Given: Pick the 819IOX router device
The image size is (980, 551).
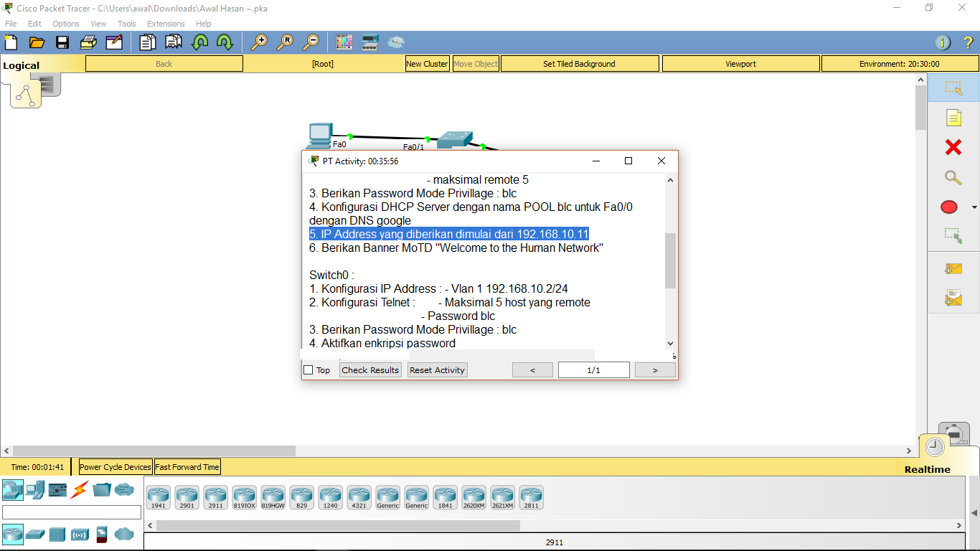Looking at the screenshot, I should pos(244,497).
